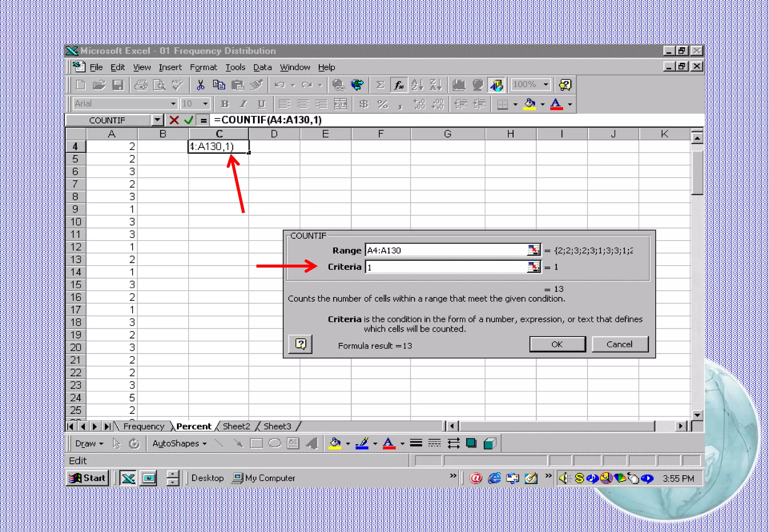Click the Chart Wizard icon

click(458, 85)
